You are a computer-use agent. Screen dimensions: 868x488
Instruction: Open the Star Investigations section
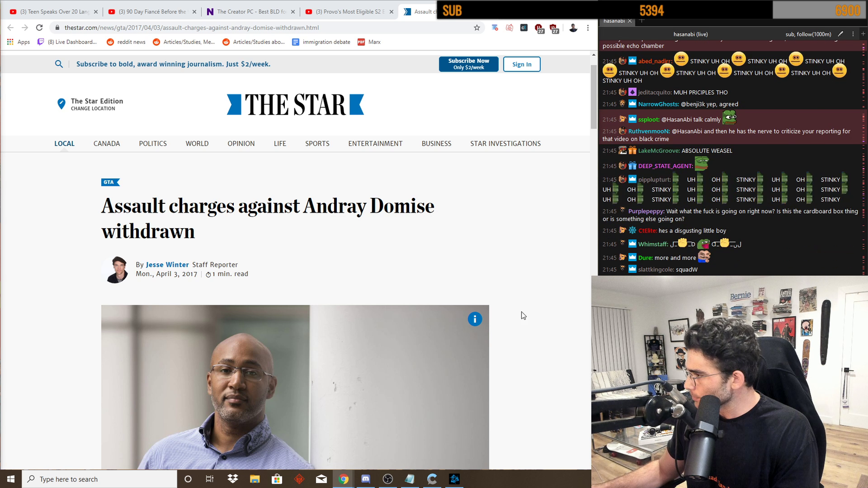[506, 144]
